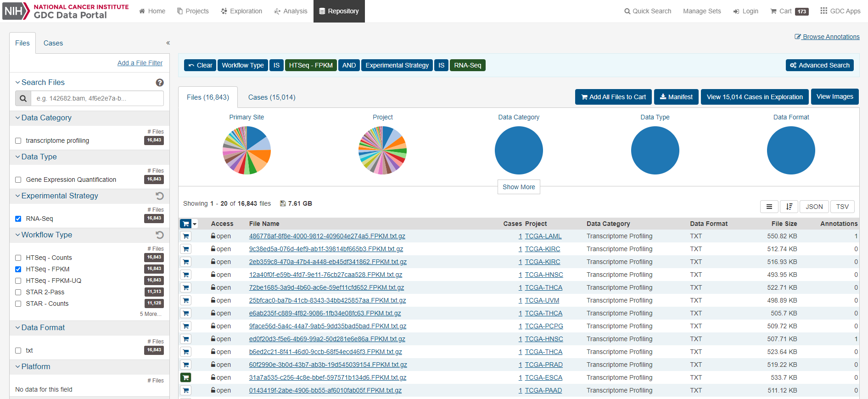Add file b6ed2c21 to cart icon

185,352
